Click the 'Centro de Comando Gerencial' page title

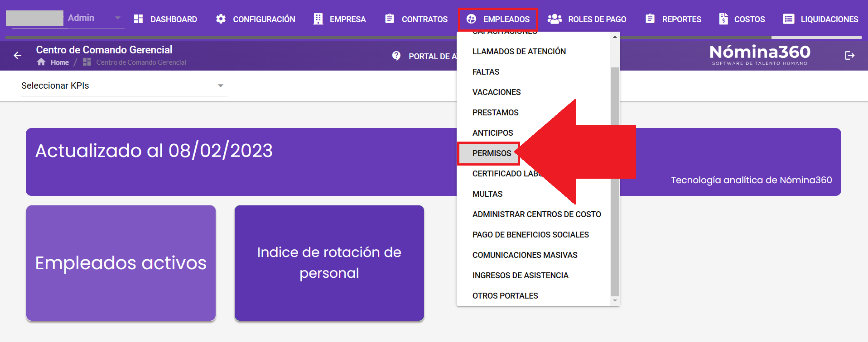tap(104, 50)
